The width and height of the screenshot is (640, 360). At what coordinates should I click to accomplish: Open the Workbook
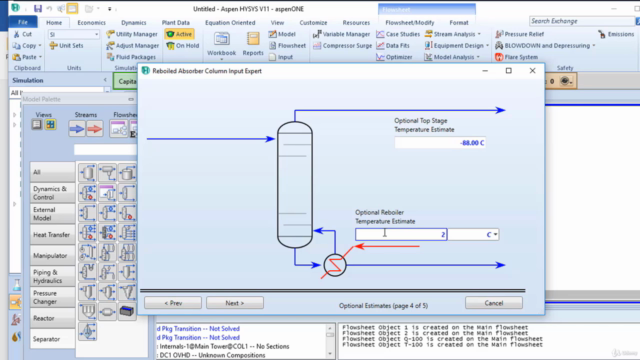pos(221,45)
